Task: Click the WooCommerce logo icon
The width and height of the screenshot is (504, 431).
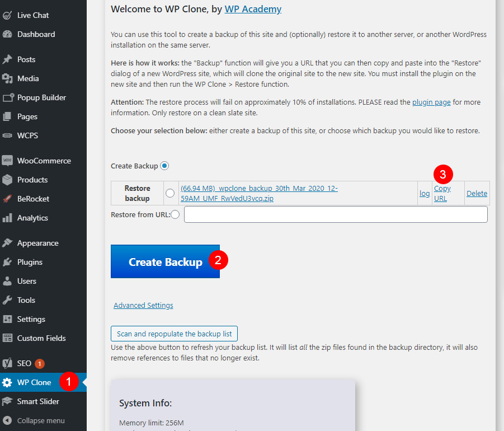Action: click(7, 161)
